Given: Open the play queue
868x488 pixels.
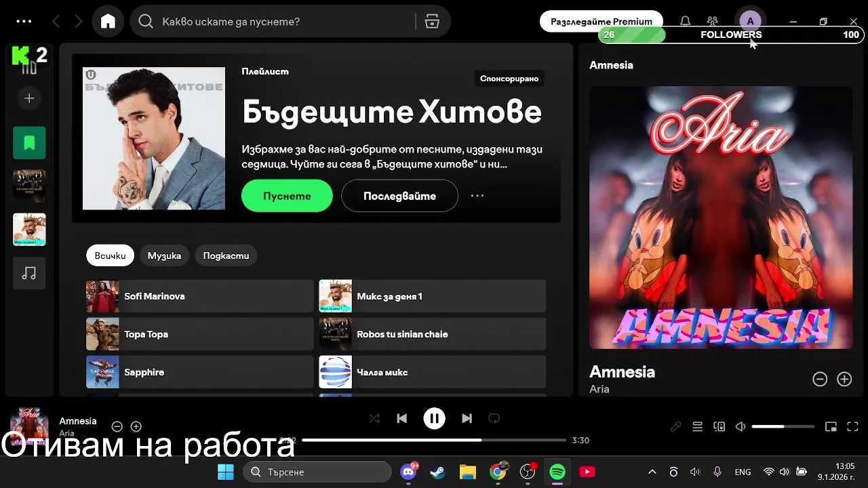Looking at the screenshot, I should click(x=697, y=426).
